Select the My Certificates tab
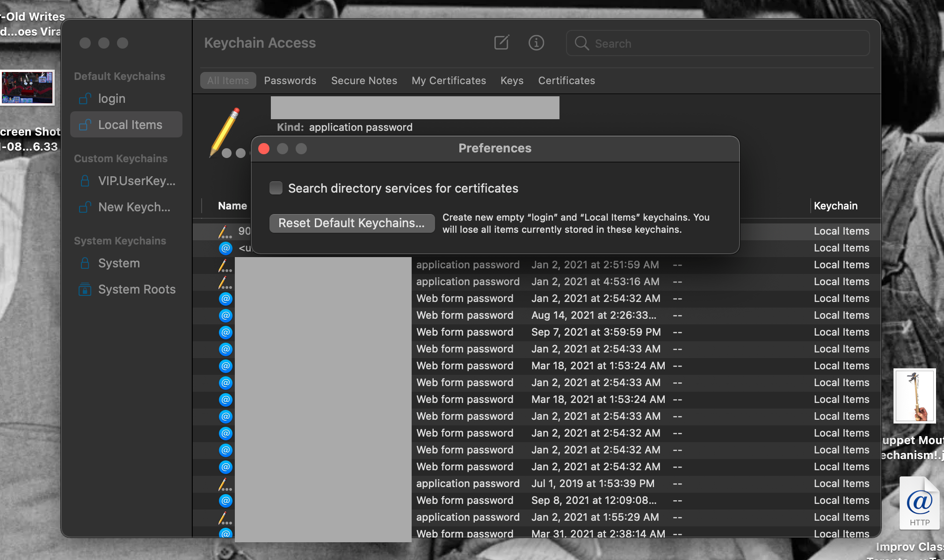The image size is (944, 560). tap(449, 80)
